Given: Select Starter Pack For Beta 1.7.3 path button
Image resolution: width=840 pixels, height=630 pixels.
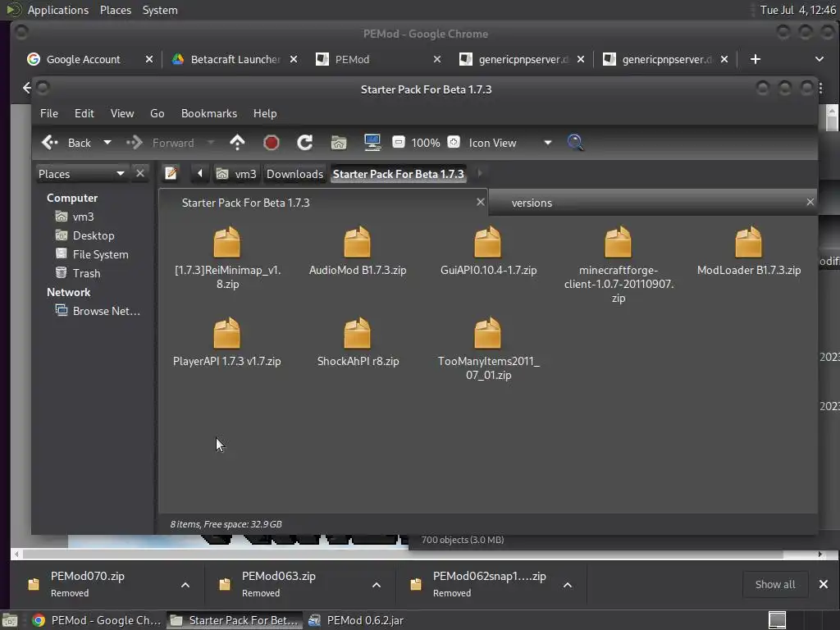Looking at the screenshot, I should point(399,174).
